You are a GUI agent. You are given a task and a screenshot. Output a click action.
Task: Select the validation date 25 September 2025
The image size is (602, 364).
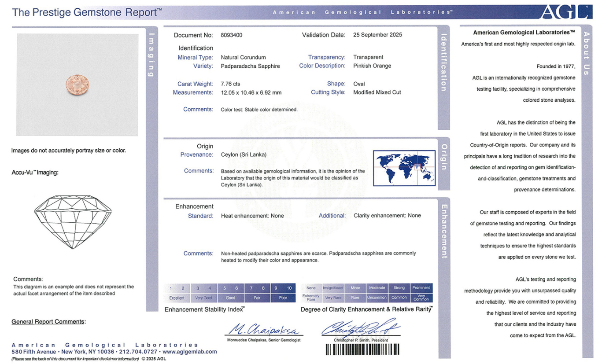coord(377,35)
